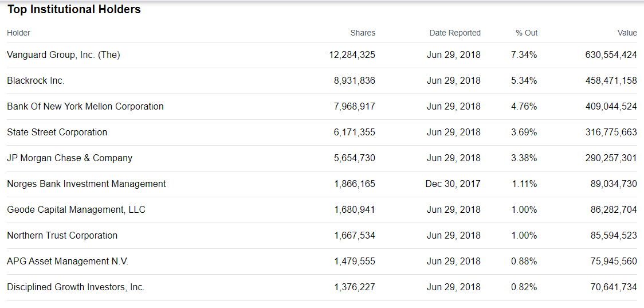Click shares value 1,376,227
The width and height of the screenshot is (644, 308).
pyautogui.click(x=355, y=287)
